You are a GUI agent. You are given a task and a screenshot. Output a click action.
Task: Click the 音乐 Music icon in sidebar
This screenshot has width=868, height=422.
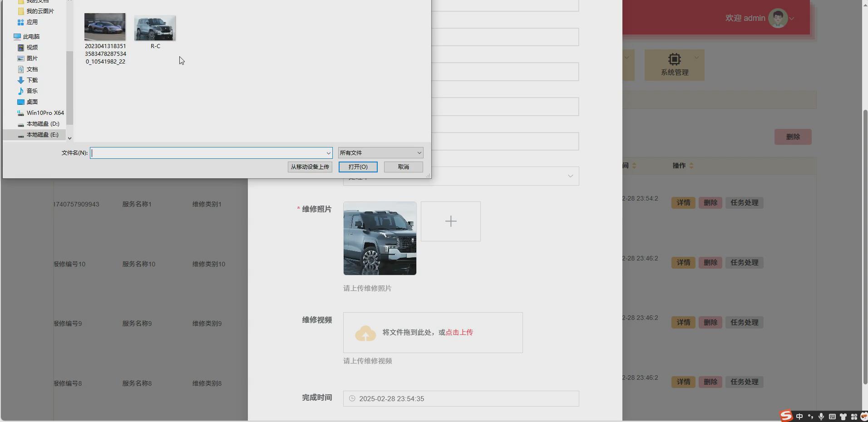click(21, 91)
